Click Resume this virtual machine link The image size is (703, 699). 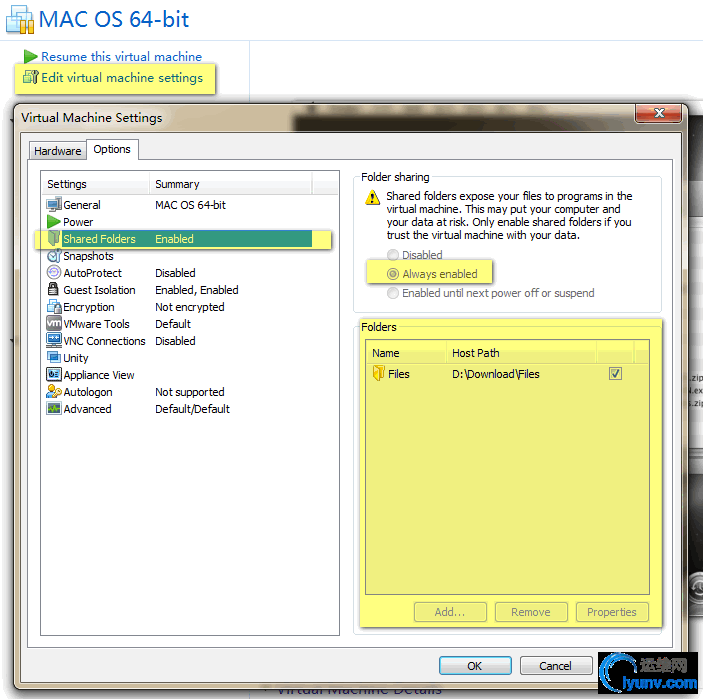[x=122, y=56]
